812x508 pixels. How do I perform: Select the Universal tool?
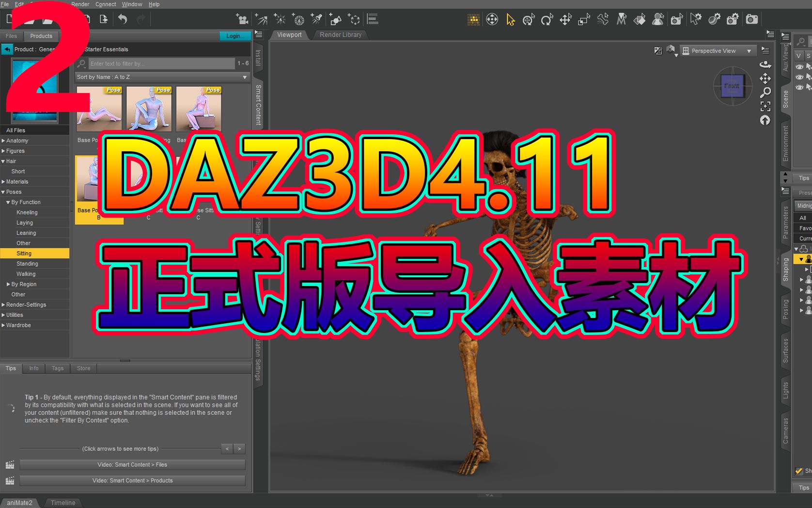529,19
